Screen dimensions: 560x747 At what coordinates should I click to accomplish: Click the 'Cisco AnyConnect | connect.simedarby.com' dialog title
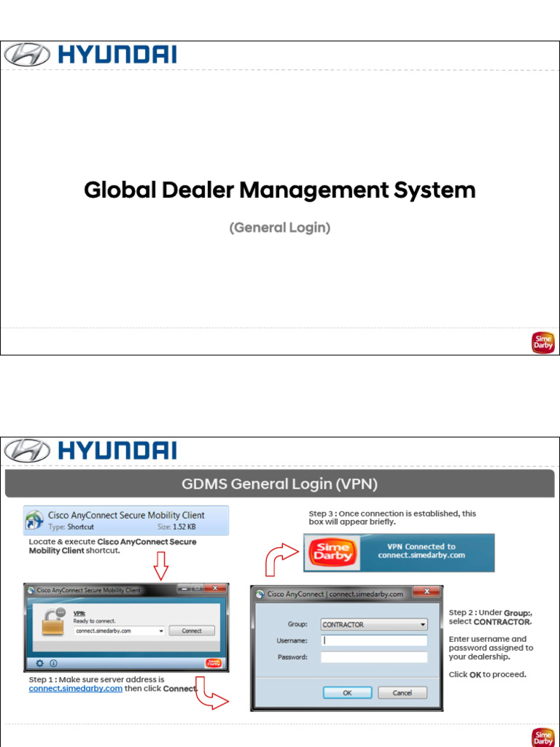pyautogui.click(x=335, y=594)
